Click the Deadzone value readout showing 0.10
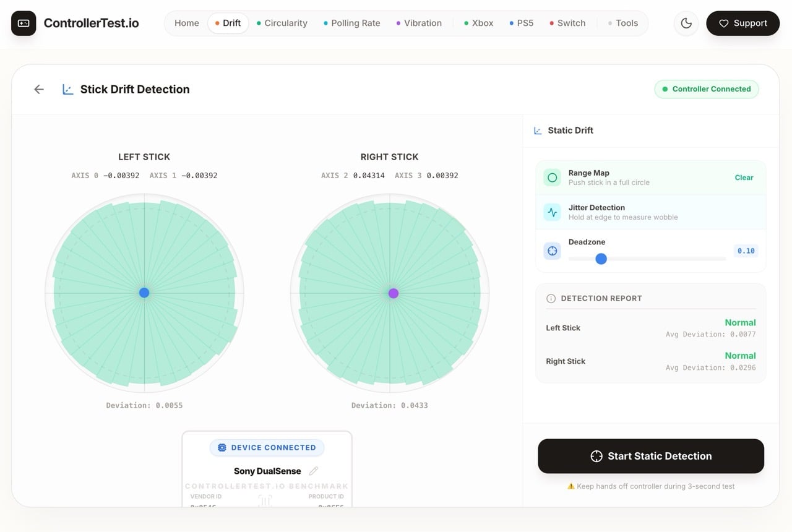 tap(745, 251)
